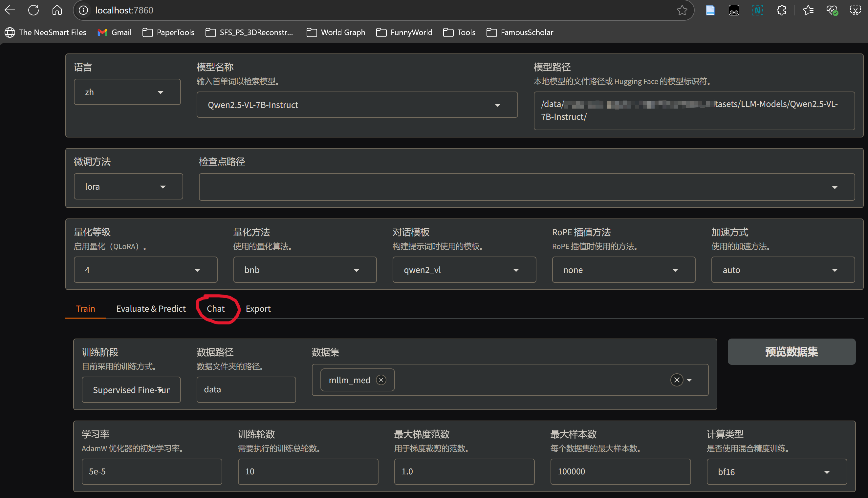
Task: Click the 学习率 input field
Action: 152,471
